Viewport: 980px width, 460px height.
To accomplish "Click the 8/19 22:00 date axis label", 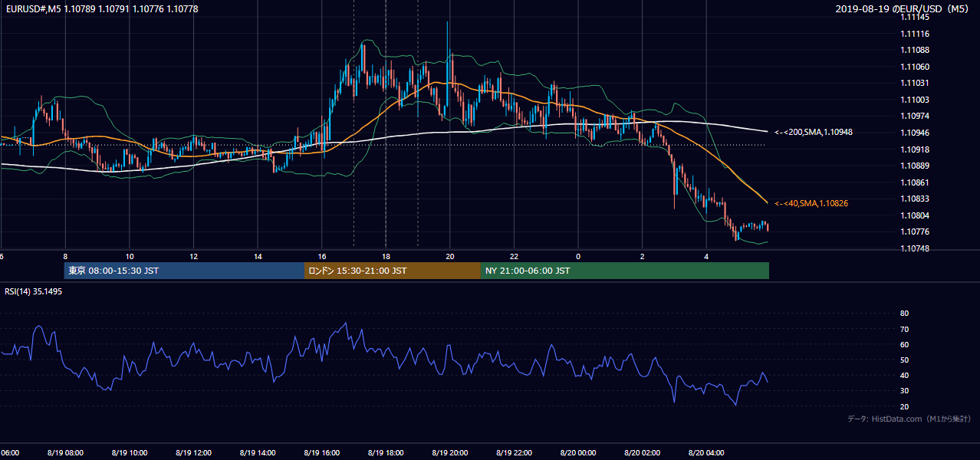I will 514,452.
